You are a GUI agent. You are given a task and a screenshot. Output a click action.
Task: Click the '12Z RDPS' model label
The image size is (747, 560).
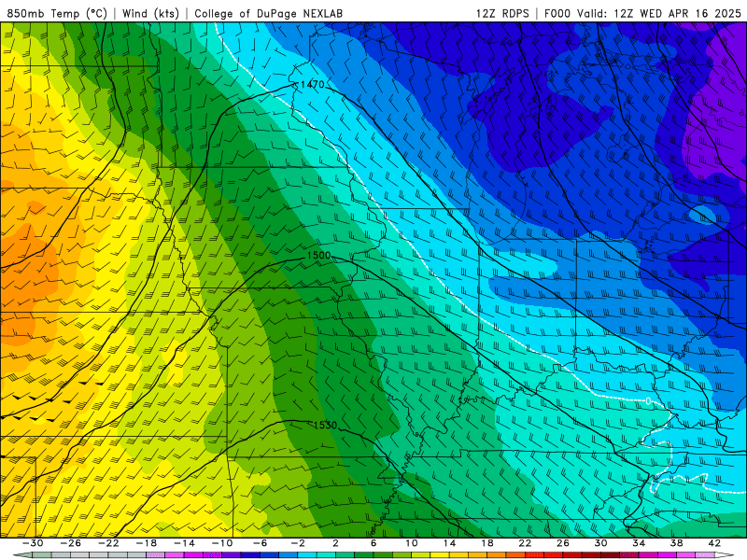(502, 13)
